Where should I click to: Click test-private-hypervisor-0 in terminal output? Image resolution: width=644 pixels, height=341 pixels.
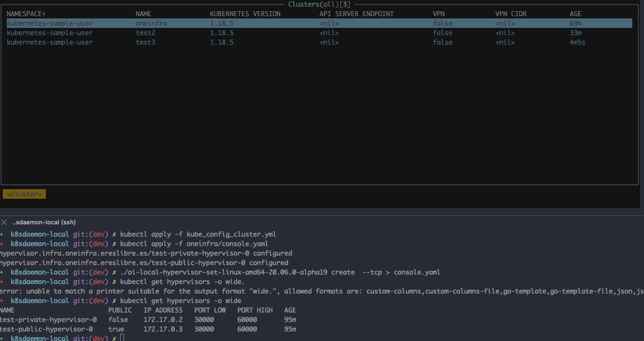(48, 320)
